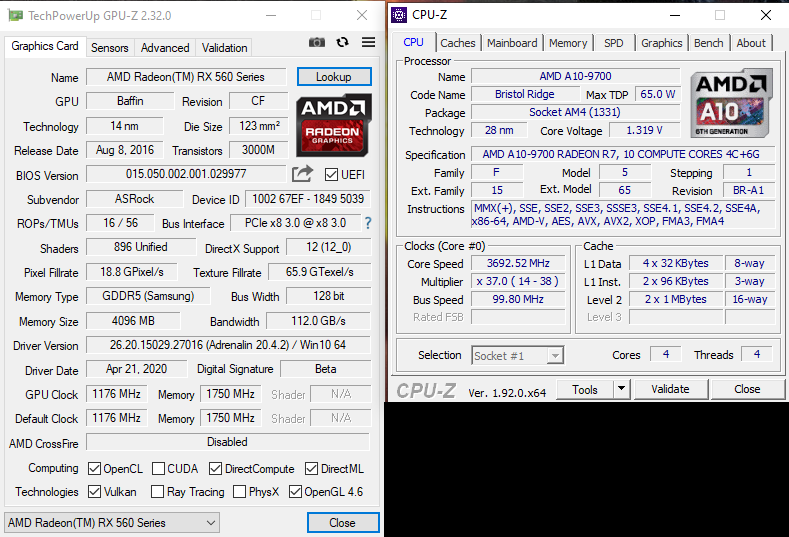Open the Bench tab in CPU-Z
This screenshot has height=537, width=789.
(708, 43)
